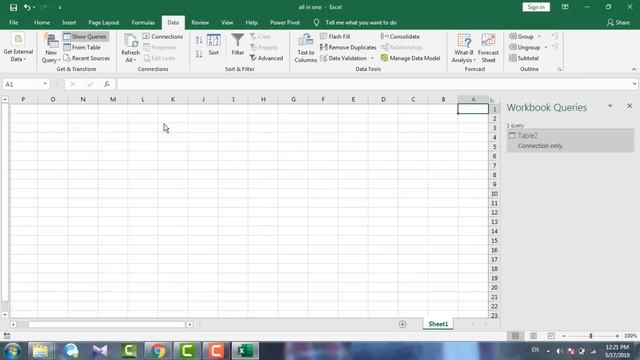Image resolution: width=640 pixels, height=360 pixels.
Task: Open Workbook Queries pane options dropdown
Action: tap(610, 106)
